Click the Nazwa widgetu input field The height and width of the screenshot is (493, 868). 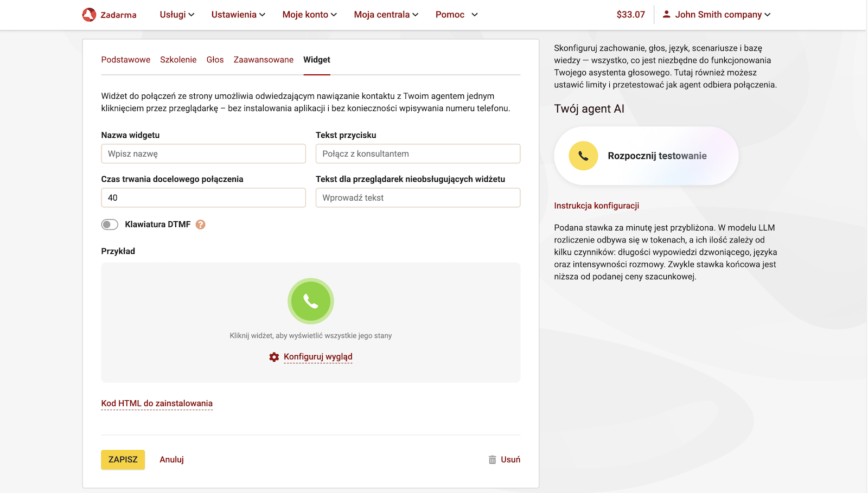pyautogui.click(x=203, y=153)
